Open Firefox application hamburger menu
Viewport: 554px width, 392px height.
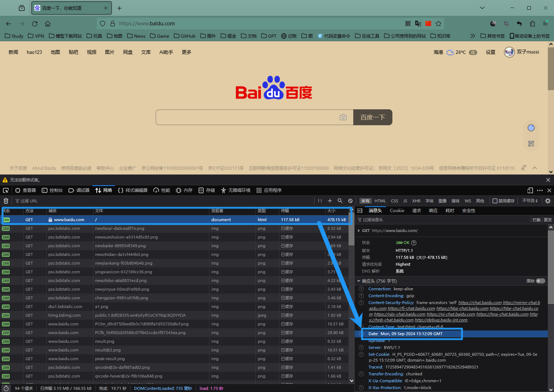click(545, 24)
